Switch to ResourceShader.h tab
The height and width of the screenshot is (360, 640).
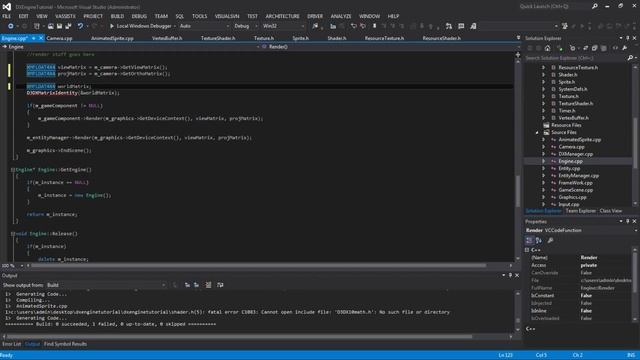[x=441, y=38]
